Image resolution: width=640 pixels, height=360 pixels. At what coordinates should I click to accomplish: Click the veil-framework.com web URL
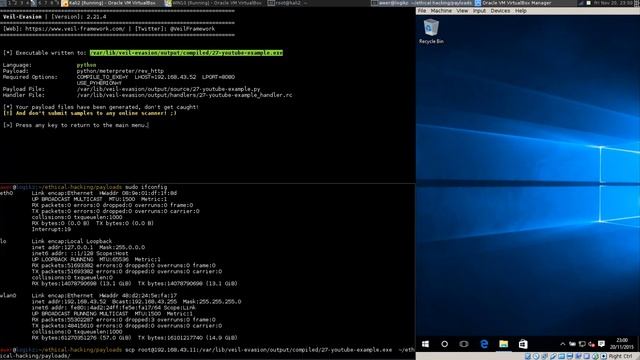click(x=75, y=29)
